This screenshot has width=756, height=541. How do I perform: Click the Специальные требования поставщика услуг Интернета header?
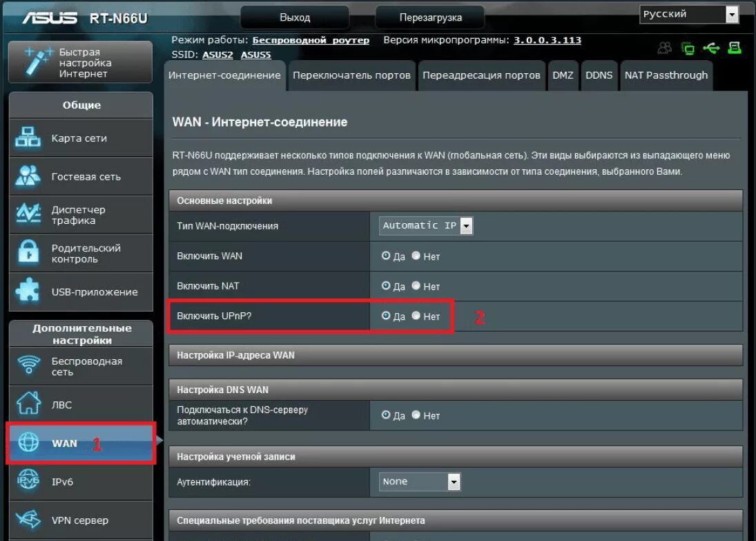click(456, 520)
